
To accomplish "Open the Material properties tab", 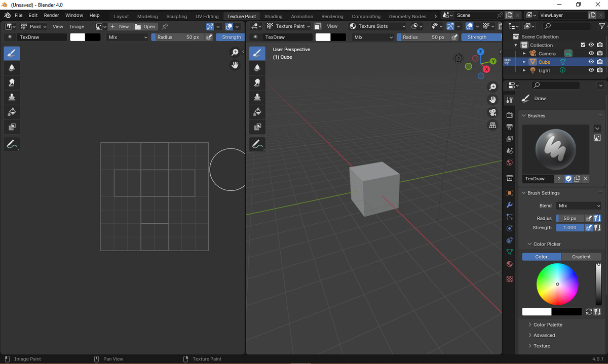I will pos(510,264).
